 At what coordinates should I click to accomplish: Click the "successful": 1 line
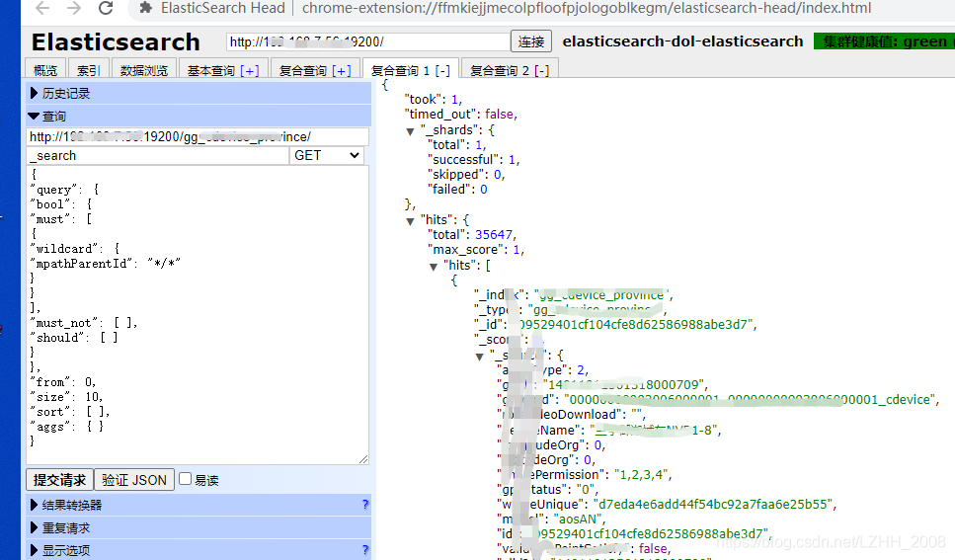click(x=473, y=160)
